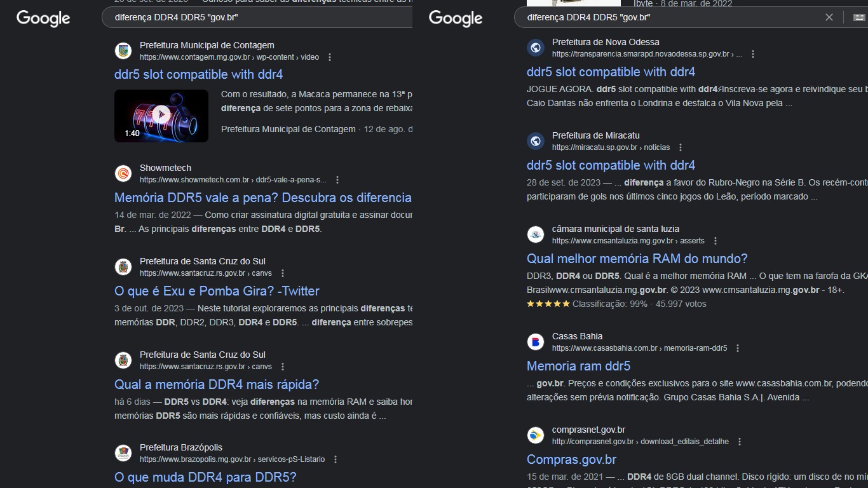Click the Casas Bahia site favicon
Screen dimensions: 868x488
pos(536,342)
